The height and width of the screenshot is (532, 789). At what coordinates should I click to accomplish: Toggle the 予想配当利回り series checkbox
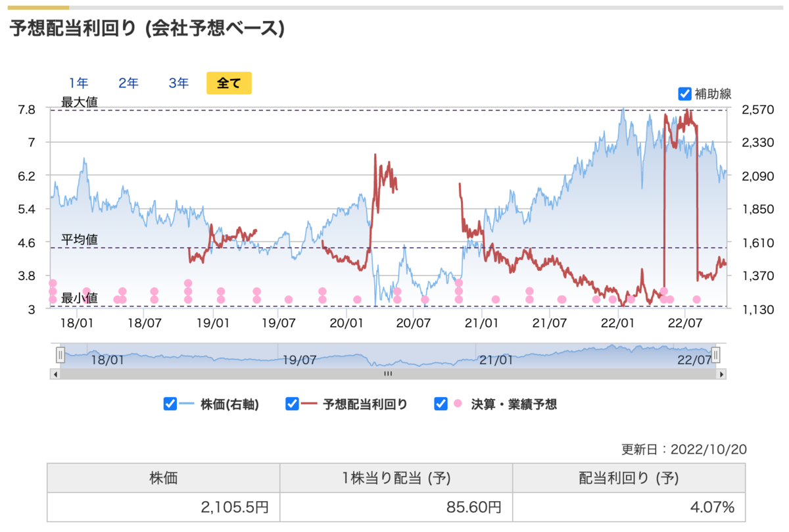point(292,404)
